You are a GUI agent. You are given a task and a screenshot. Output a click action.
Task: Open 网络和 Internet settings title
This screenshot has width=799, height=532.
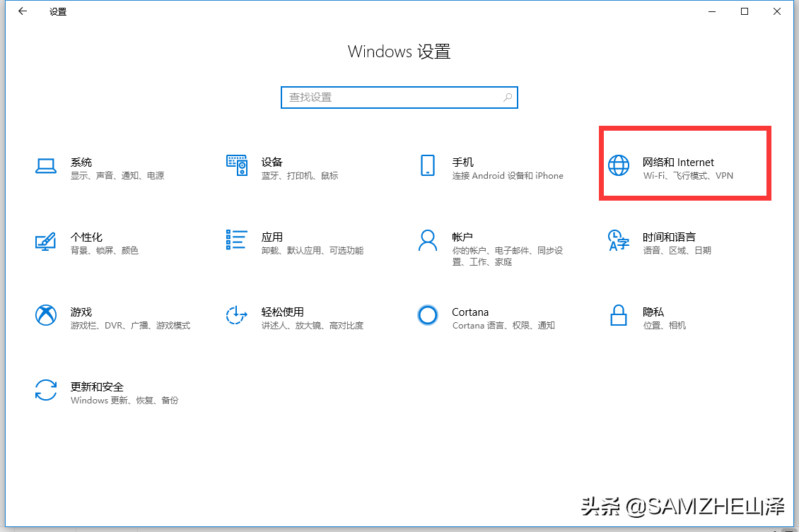coord(678,162)
